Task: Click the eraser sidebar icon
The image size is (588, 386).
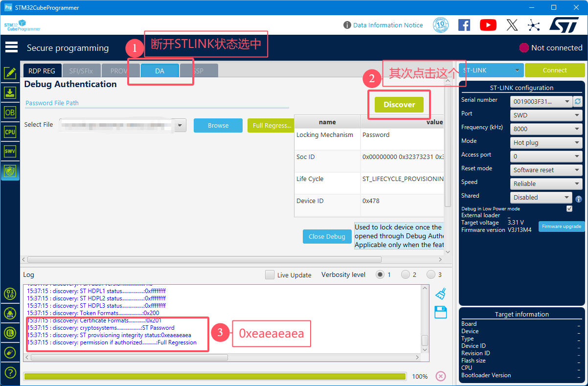Action: coord(10,352)
